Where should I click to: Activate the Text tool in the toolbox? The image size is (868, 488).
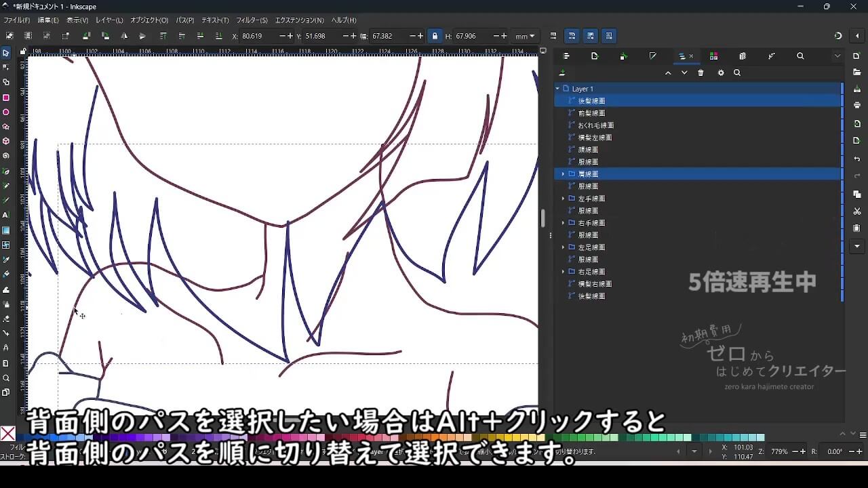coord(6,215)
